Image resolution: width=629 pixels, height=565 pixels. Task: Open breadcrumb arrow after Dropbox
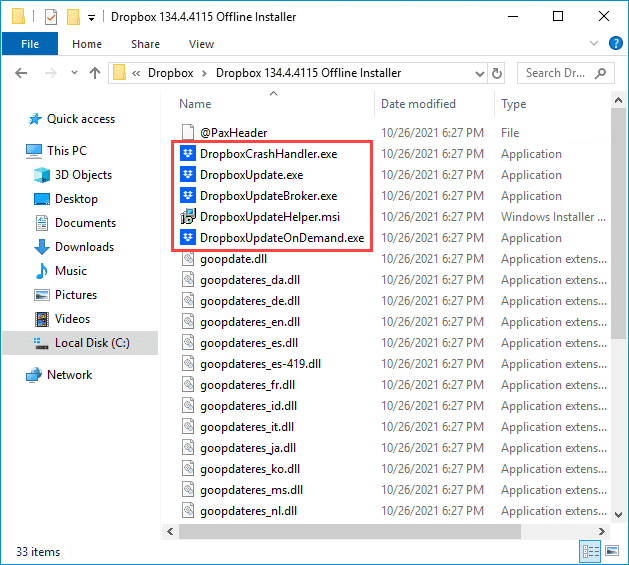(x=204, y=73)
